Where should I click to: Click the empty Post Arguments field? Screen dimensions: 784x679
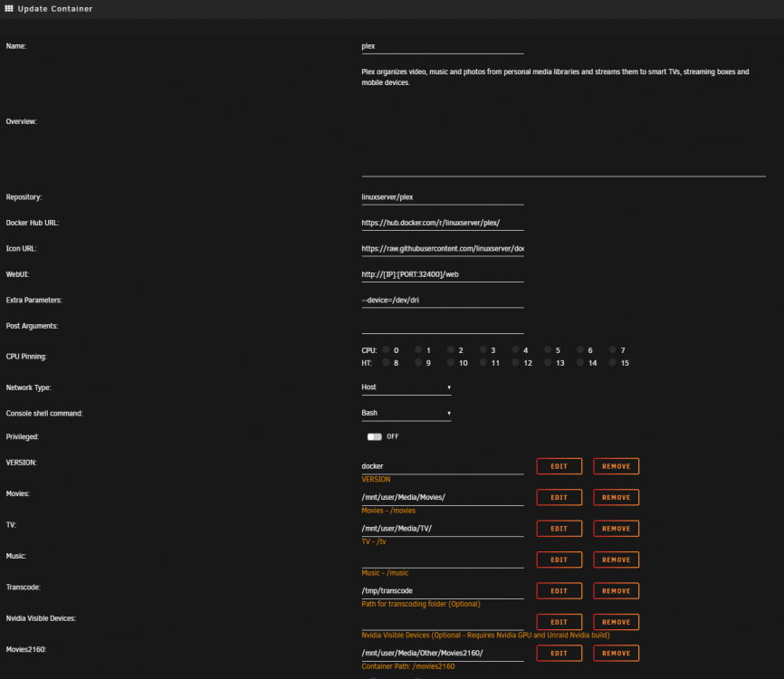443,326
